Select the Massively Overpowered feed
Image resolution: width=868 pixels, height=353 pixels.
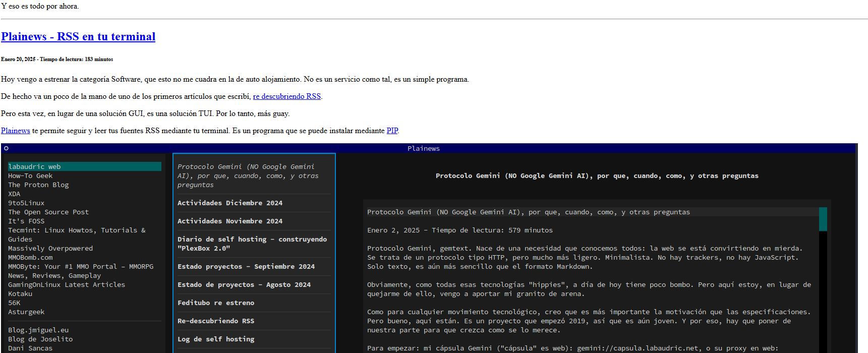coord(50,249)
